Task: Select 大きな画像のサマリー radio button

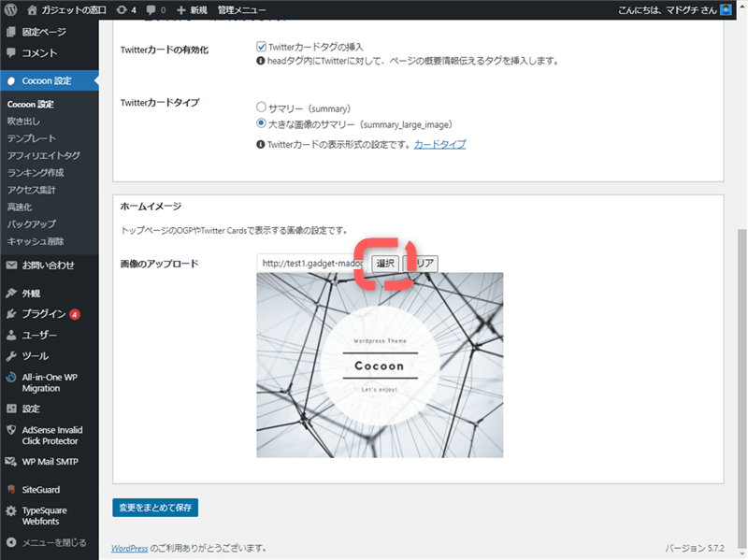Action: (x=261, y=123)
